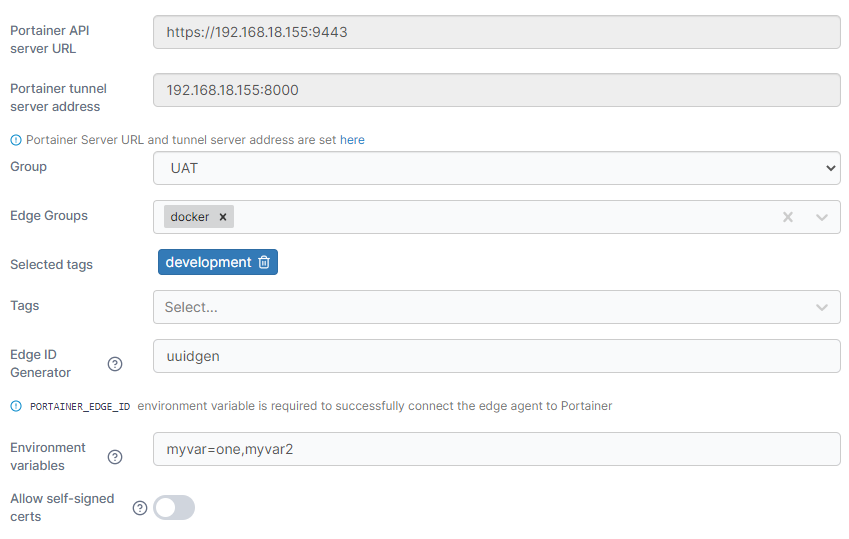Click the docker chip in Edge Groups
Image resolution: width=849 pixels, height=539 pixels.
(189, 217)
